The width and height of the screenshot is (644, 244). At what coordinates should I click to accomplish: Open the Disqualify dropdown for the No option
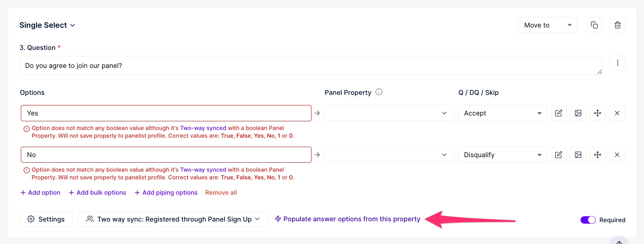tap(503, 155)
